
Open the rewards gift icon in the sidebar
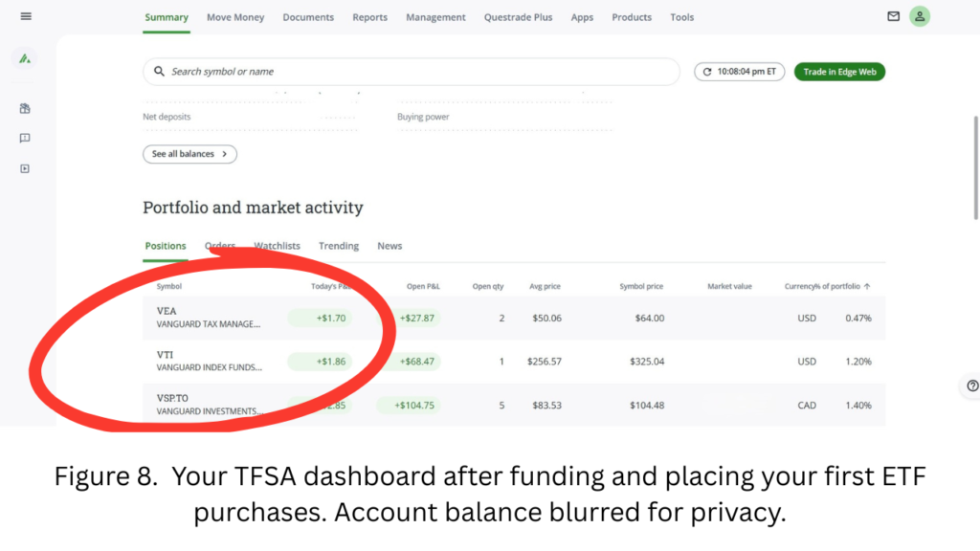click(x=25, y=108)
